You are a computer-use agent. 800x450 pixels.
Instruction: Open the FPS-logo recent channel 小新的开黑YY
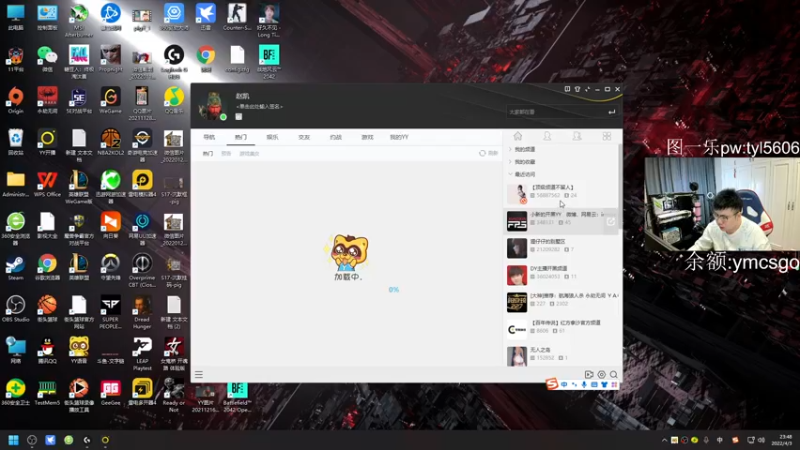coord(561,221)
